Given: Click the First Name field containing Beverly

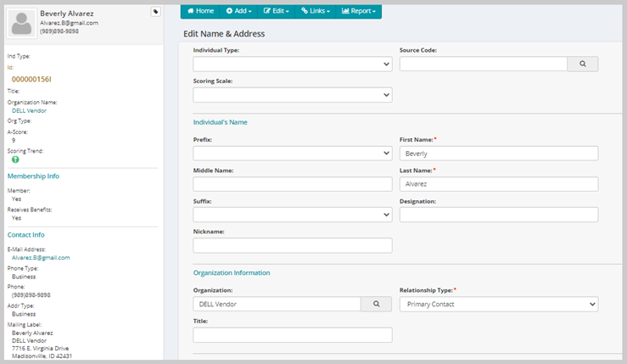Looking at the screenshot, I should click(x=499, y=154).
